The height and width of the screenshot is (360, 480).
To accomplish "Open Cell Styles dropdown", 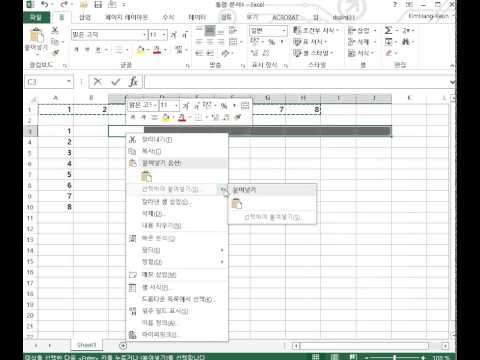I will tap(313, 53).
